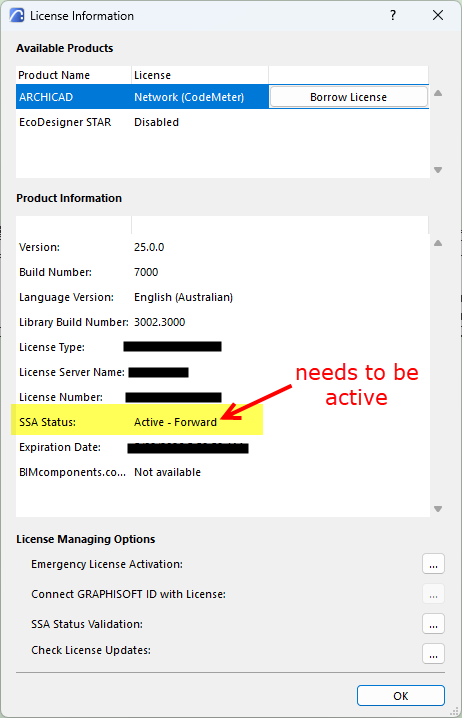Click the BIMcomponents Not available value
Viewport: 462px width, 718px height.
click(x=167, y=472)
